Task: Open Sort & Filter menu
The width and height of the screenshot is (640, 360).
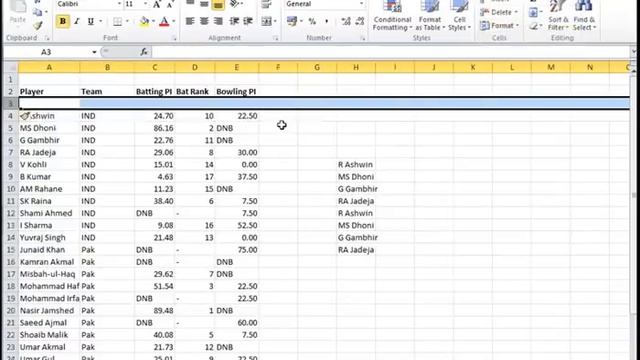Action: pyautogui.click(x=558, y=16)
